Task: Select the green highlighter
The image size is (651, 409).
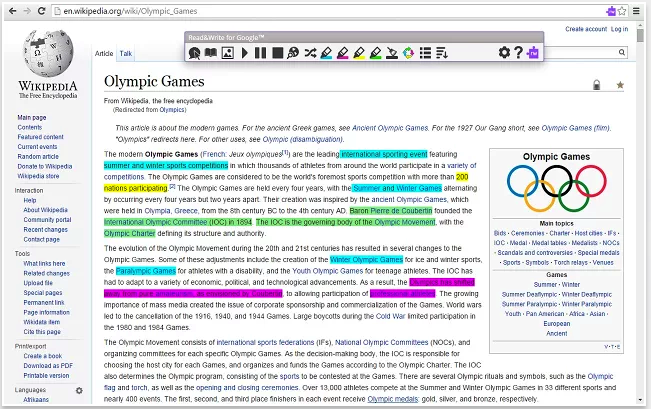Action: (x=375, y=53)
